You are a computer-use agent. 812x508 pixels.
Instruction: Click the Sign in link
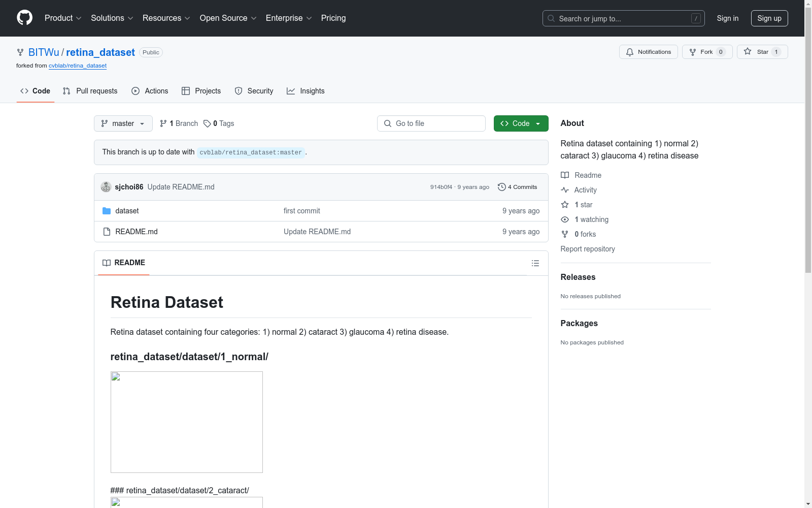click(x=728, y=18)
